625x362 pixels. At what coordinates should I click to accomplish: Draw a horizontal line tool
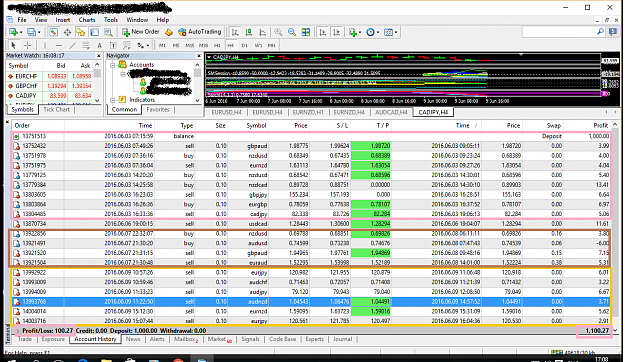59,45
